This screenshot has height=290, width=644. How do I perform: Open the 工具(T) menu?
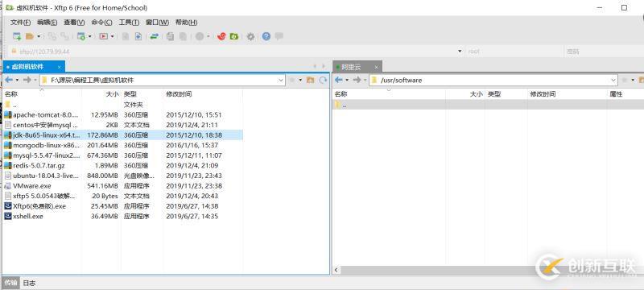129,23
